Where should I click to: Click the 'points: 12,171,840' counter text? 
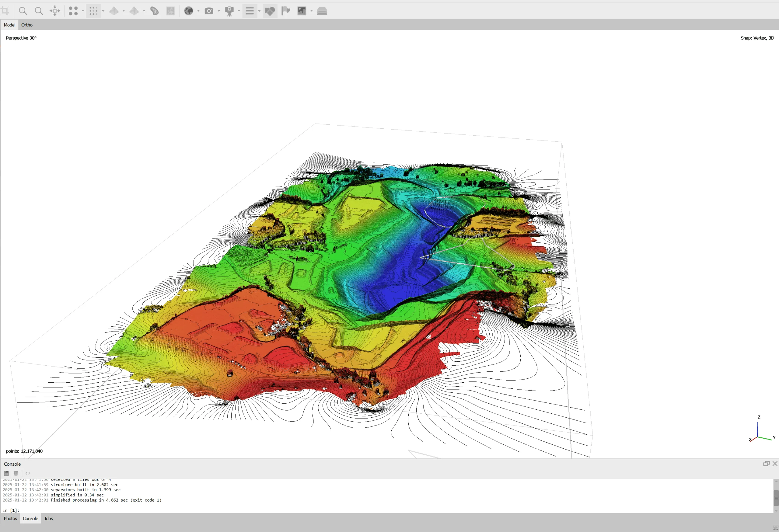coord(24,451)
